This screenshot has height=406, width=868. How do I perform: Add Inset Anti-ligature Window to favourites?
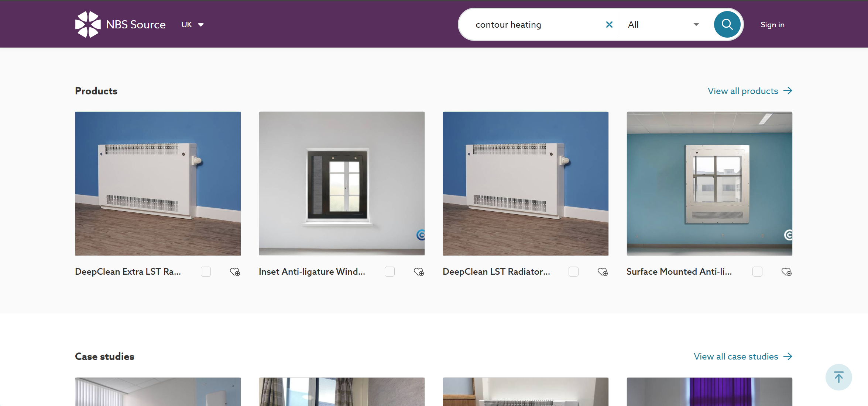419,272
